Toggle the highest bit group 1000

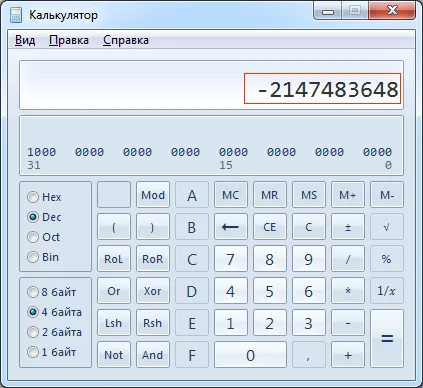click(x=42, y=152)
